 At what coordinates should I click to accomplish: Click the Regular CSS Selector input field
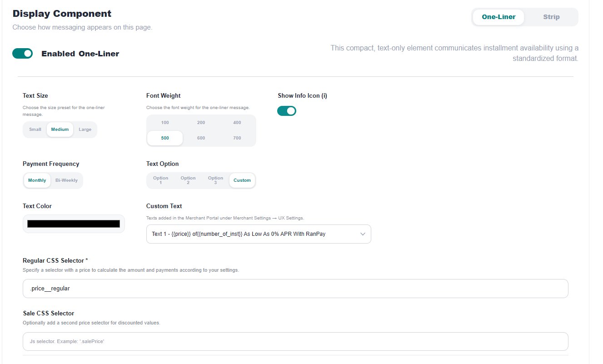pyautogui.click(x=295, y=289)
